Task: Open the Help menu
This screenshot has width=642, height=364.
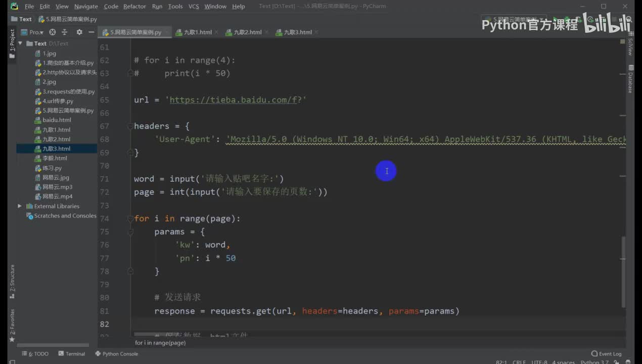Action: (239, 6)
